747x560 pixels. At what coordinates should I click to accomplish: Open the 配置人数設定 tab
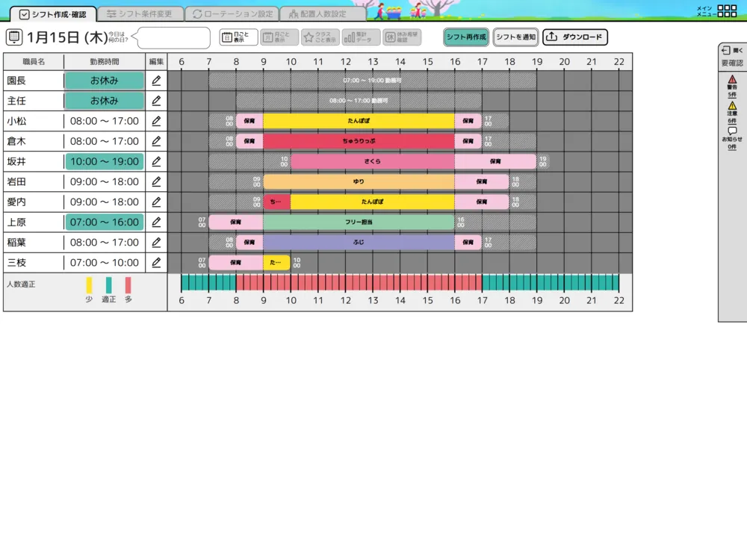coord(323,14)
